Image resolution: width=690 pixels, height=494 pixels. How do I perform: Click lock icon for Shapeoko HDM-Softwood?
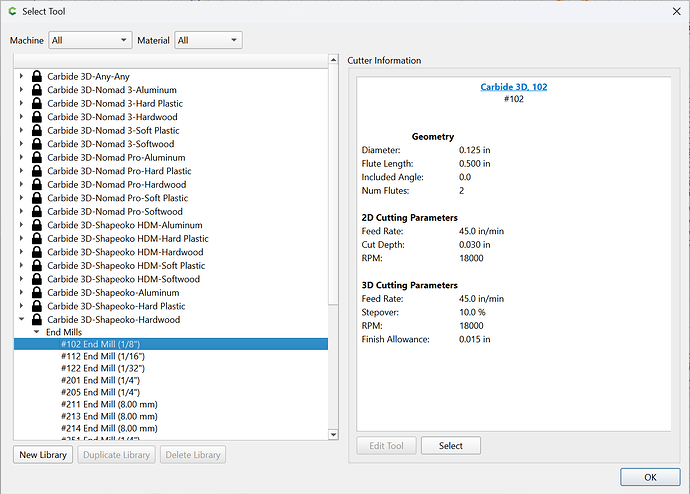37,279
